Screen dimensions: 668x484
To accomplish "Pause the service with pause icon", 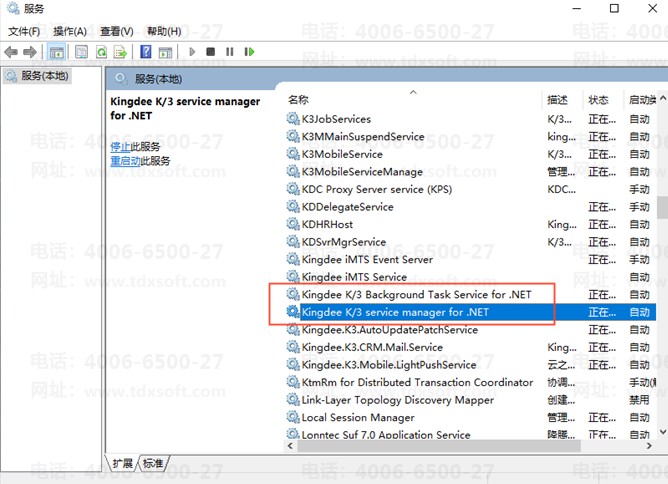I will [x=230, y=52].
